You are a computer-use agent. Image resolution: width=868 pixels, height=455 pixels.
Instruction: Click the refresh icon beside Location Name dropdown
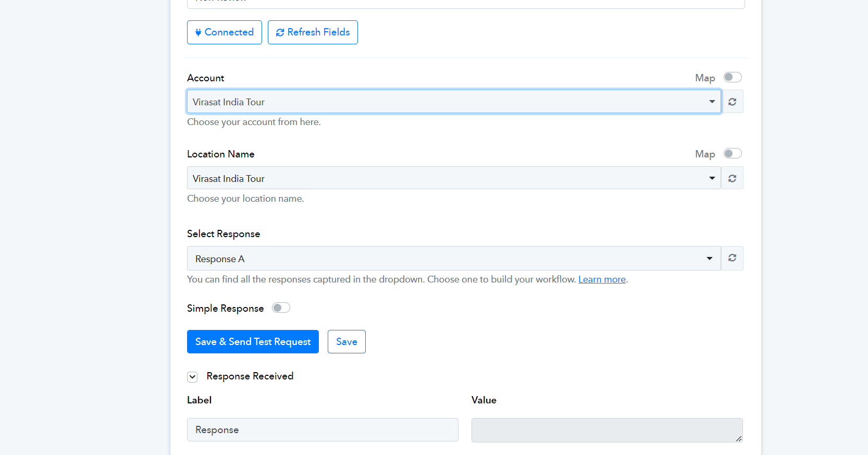tap(732, 178)
